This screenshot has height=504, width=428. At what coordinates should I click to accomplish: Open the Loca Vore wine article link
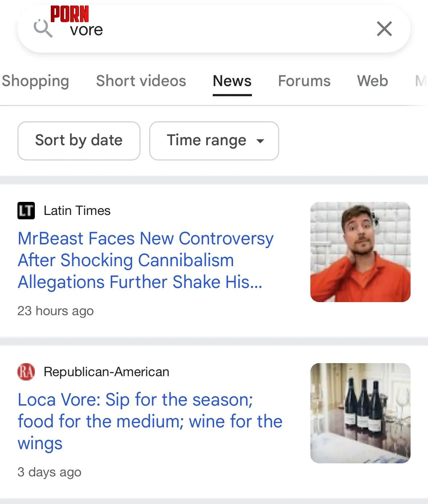150,422
